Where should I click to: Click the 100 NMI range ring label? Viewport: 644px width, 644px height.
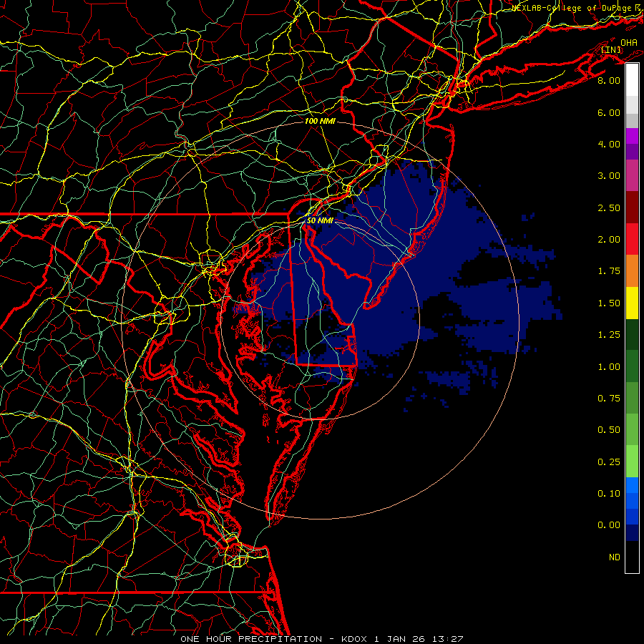(x=320, y=121)
